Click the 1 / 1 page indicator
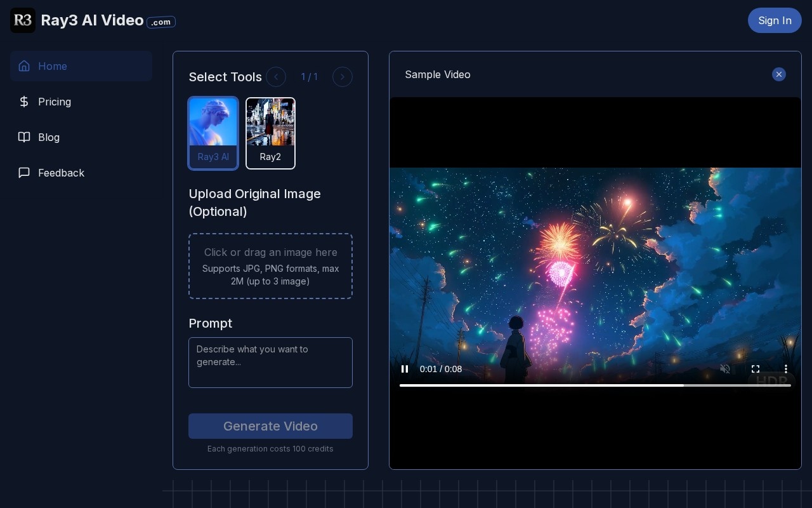812x508 pixels. click(309, 77)
